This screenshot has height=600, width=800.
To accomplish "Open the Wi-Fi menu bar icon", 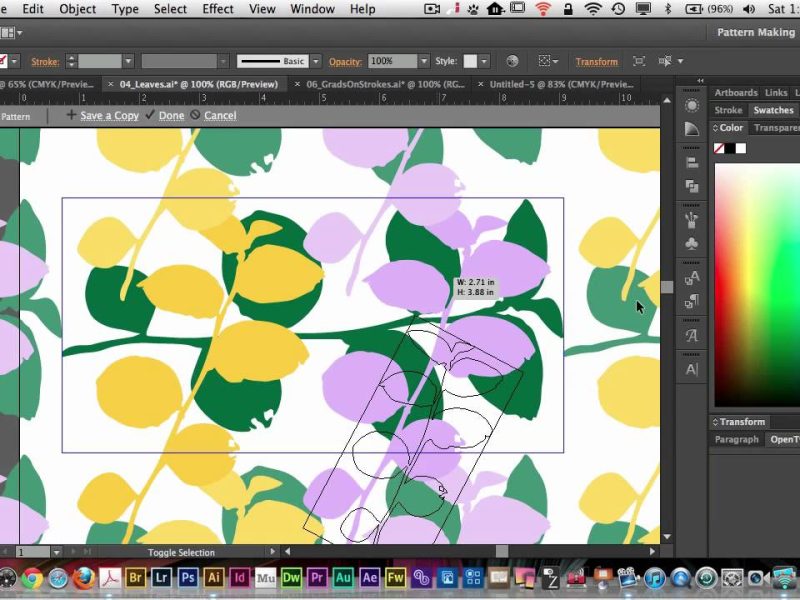I will point(593,9).
